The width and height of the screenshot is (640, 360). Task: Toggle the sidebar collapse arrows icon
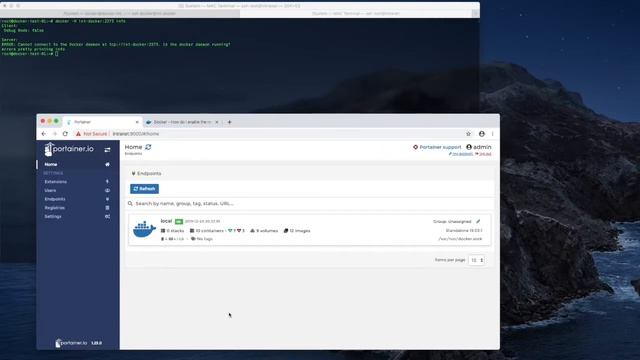point(107,150)
